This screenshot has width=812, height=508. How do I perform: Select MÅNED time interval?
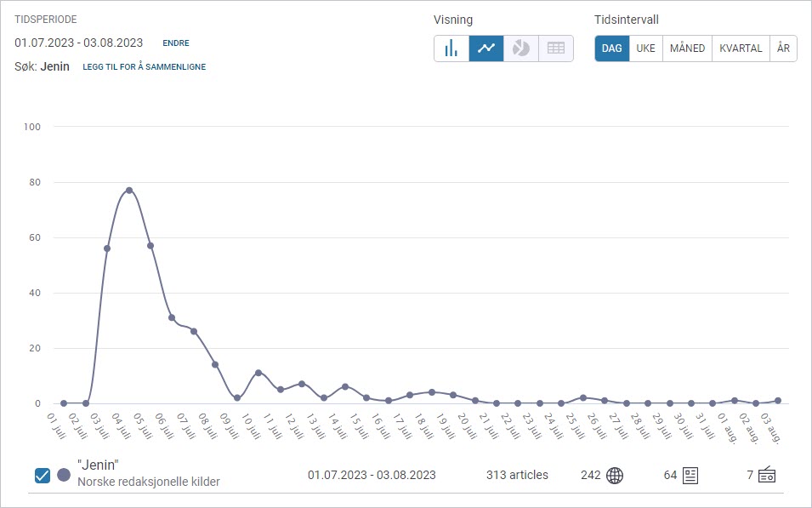(x=687, y=49)
